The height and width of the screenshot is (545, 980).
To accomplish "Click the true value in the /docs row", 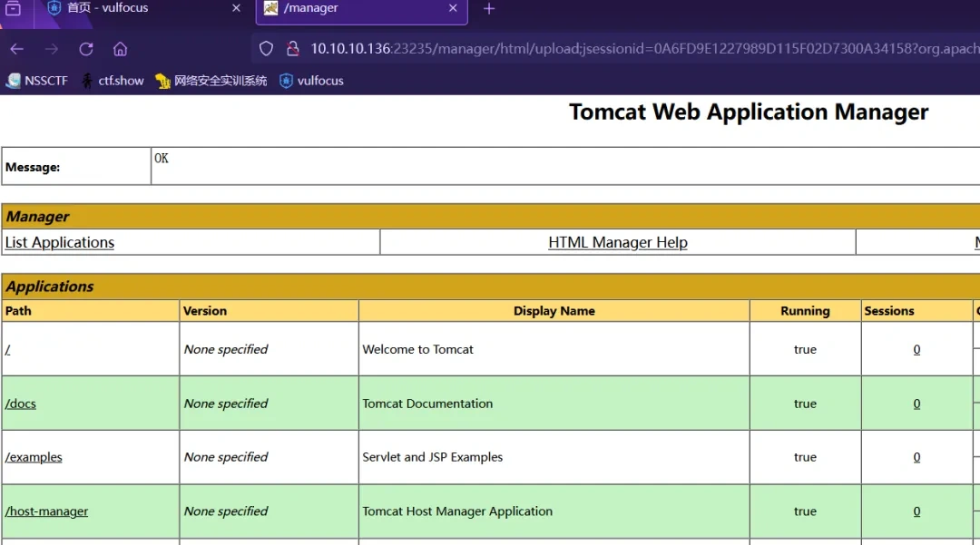I will 805,404.
